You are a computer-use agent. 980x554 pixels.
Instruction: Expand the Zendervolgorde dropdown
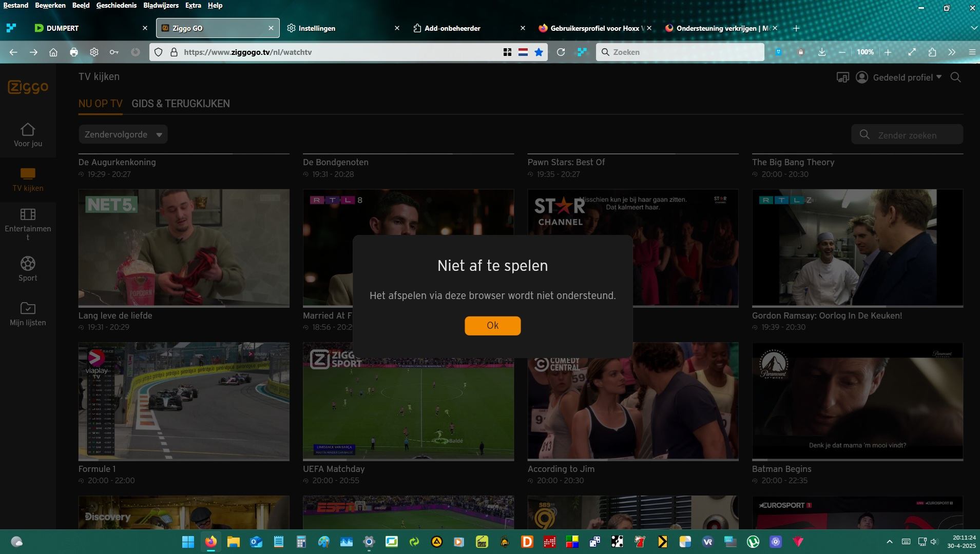click(x=123, y=134)
